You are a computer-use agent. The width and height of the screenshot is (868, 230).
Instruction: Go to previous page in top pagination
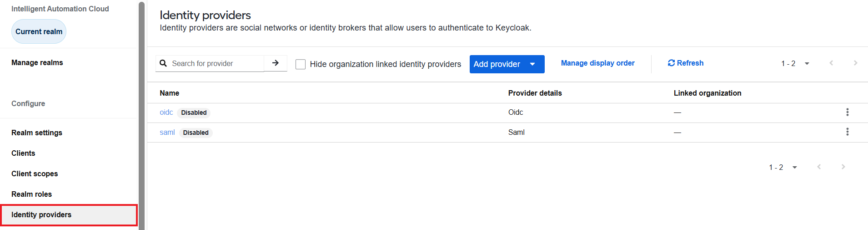pos(831,63)
